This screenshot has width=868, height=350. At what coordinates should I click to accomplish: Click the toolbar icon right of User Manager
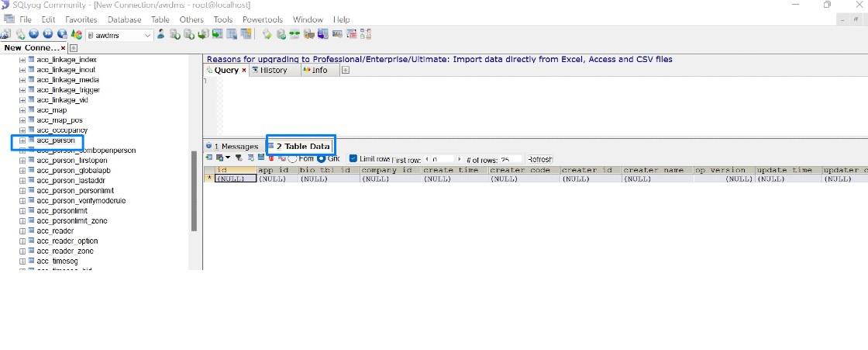(x=175, y=34)
